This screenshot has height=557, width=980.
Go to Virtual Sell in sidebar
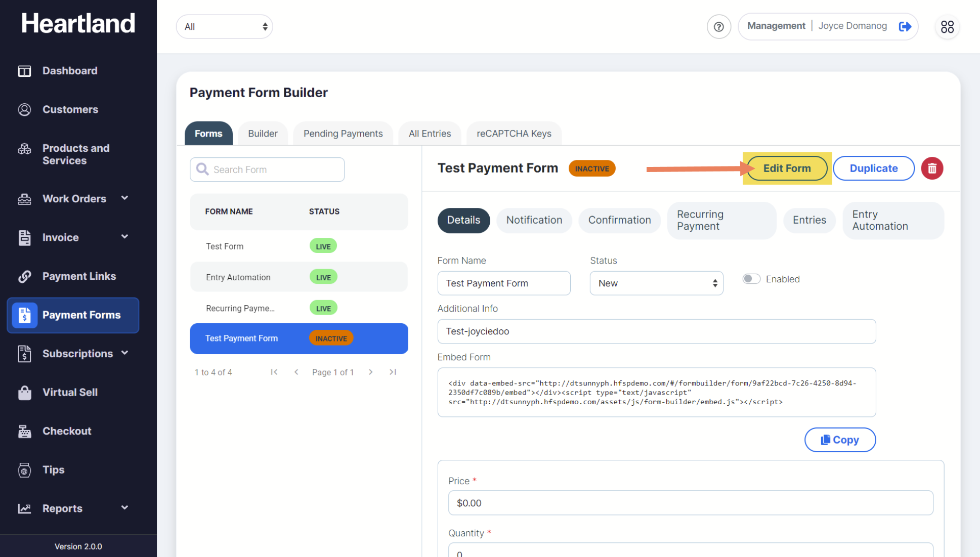70,392
